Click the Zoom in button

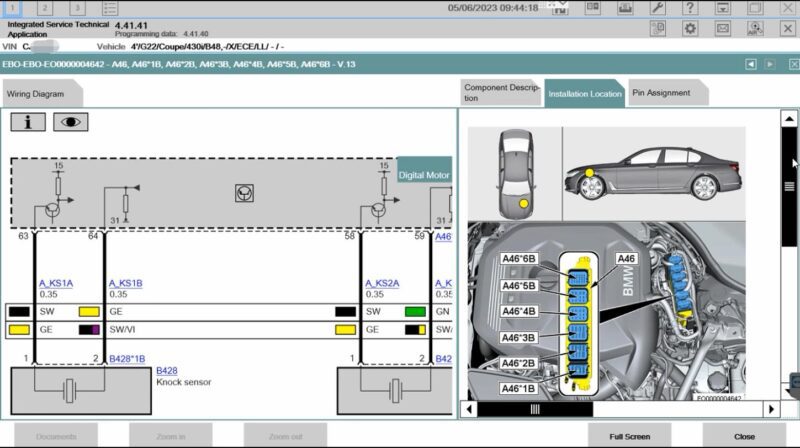(x=171, y=436)
